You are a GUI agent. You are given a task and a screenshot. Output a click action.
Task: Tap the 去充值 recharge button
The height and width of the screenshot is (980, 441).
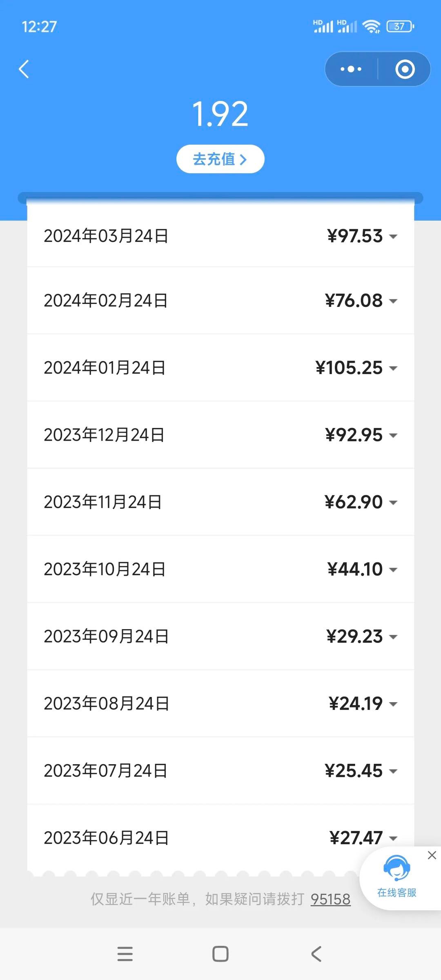220,159
